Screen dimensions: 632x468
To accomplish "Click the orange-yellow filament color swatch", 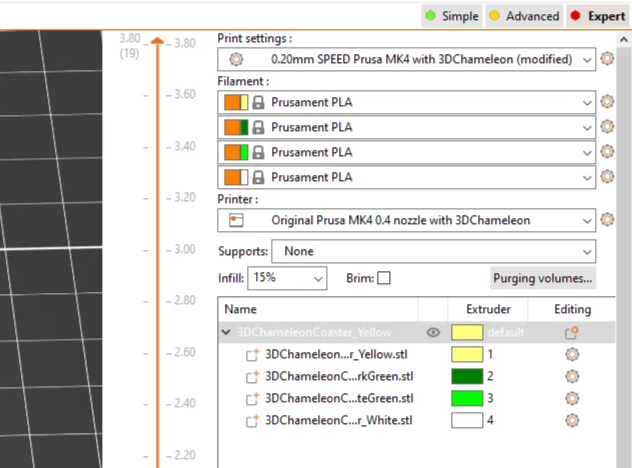I will point(236,102).
